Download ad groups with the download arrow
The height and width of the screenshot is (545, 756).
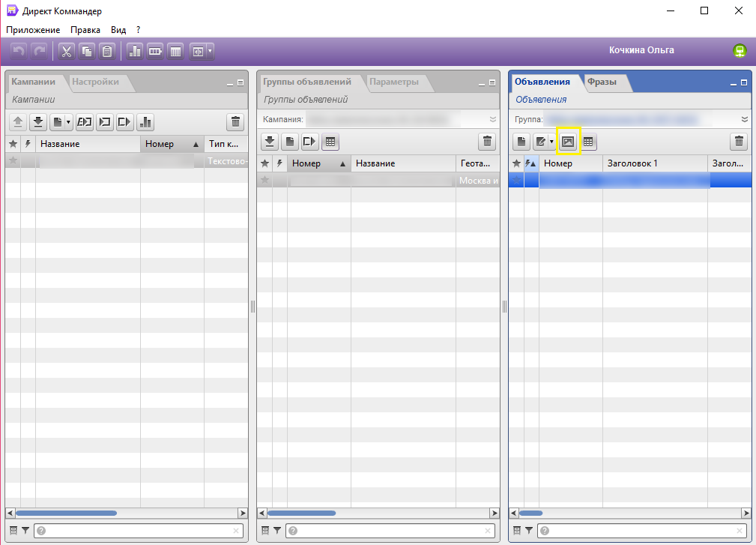coord(270,142)
